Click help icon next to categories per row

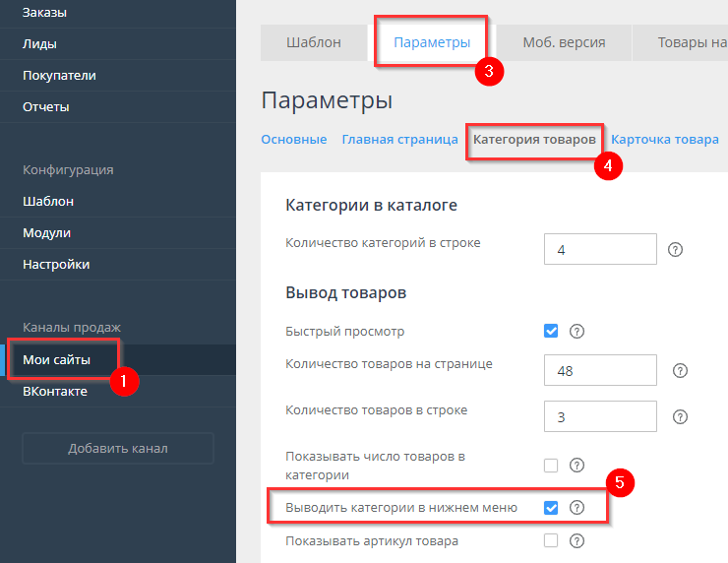pos(675,250)
